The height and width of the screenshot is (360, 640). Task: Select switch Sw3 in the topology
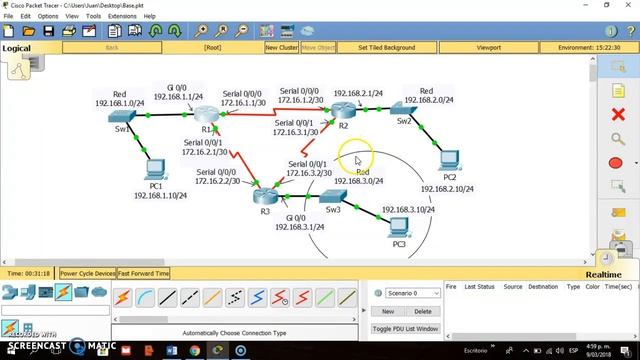[x=333, y=196]
